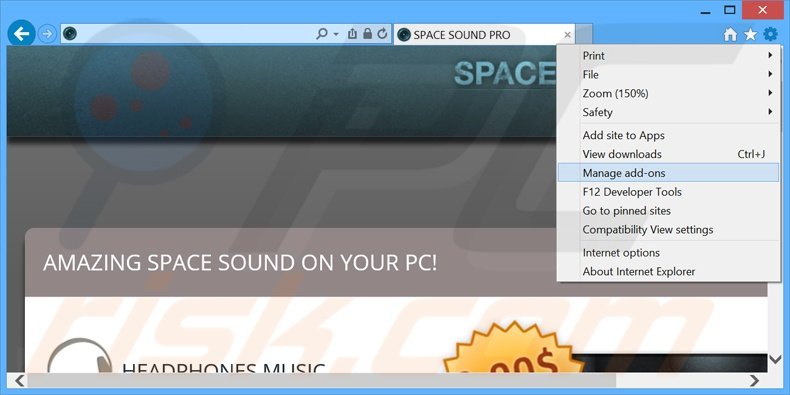
Task: Choose Add site to Apps
Action: [669, 136]
